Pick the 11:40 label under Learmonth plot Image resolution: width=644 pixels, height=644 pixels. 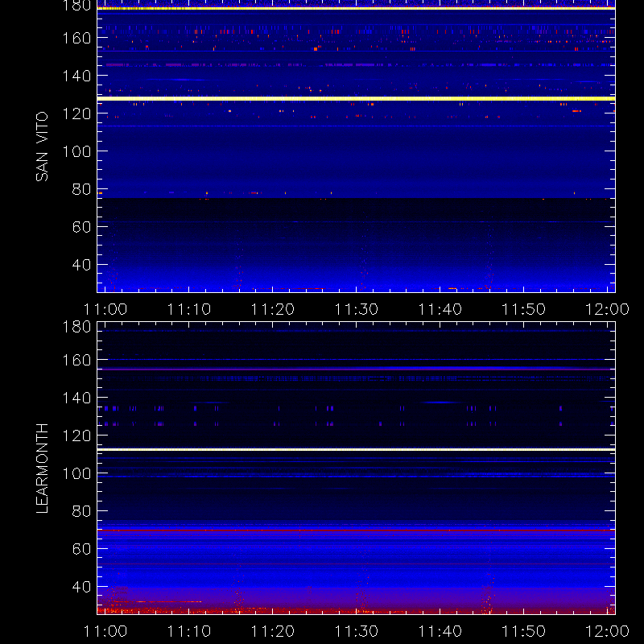(440, 631)
